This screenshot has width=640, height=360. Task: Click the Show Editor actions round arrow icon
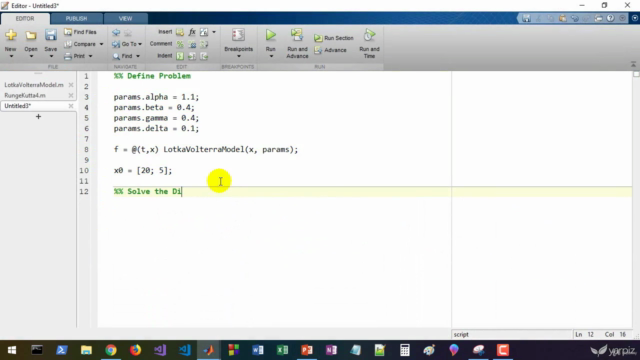point(635,18)
